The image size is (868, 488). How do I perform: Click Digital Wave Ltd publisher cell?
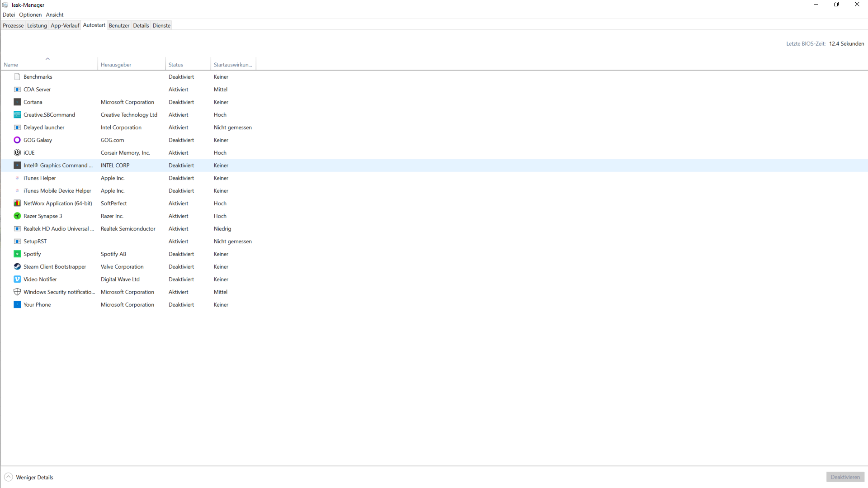click(x=120, y=280)
